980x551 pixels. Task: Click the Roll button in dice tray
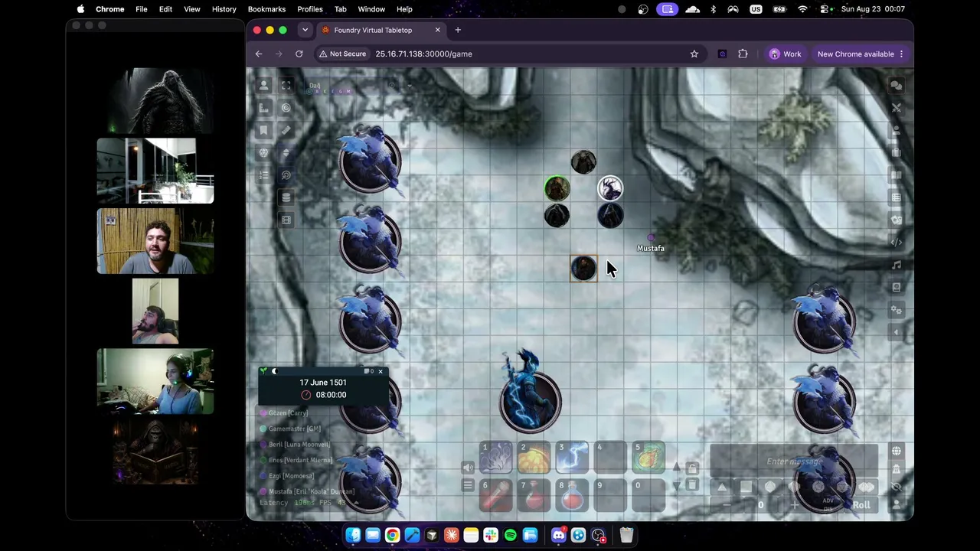click(861, 505)
